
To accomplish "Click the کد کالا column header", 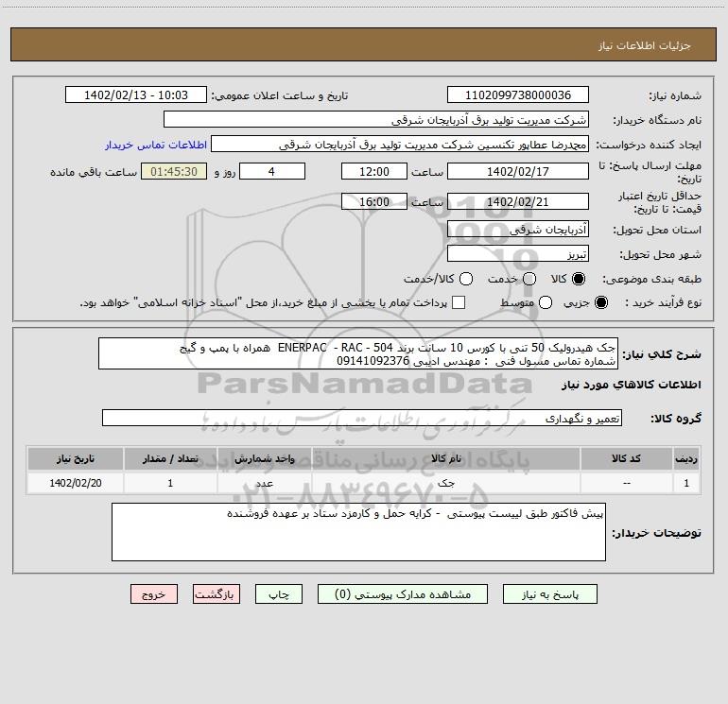I will [x=626, y=459].
